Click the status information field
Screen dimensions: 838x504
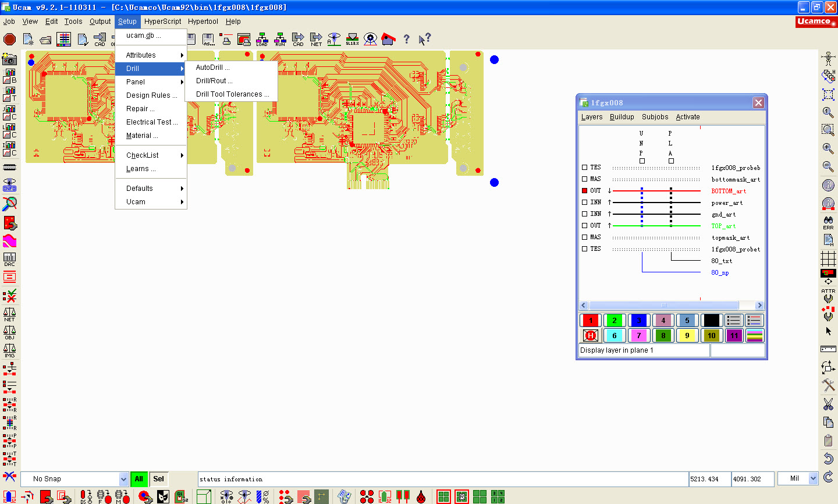pos(443,479)
